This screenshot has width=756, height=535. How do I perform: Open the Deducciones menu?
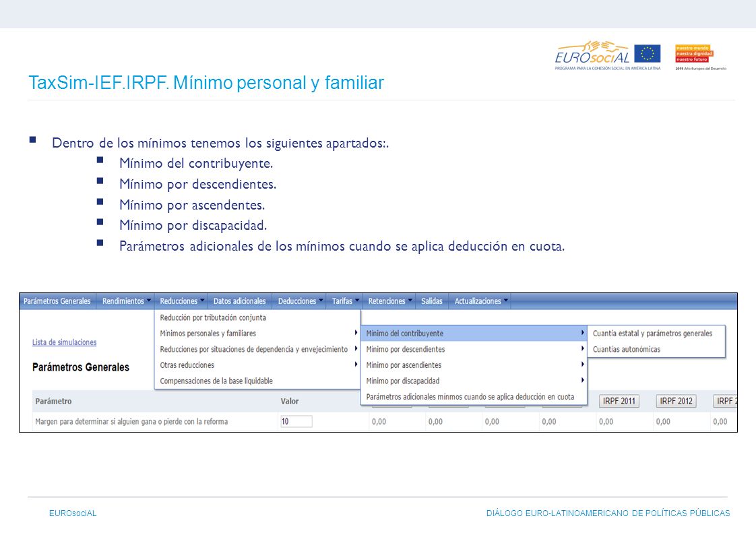pyautogui.click(x=299, y=301)
